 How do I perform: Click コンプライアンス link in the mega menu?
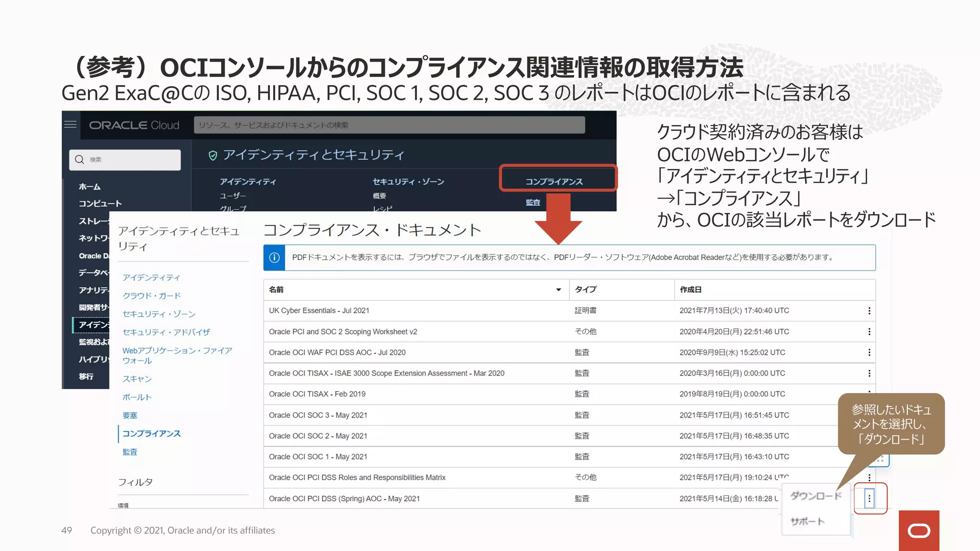click(x=554, y=182)
